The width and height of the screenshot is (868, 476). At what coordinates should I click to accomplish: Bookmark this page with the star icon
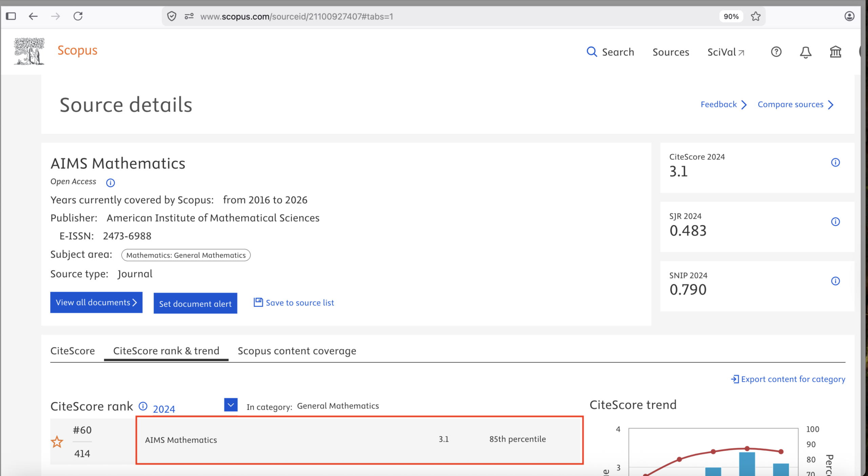tap(755, 16)
